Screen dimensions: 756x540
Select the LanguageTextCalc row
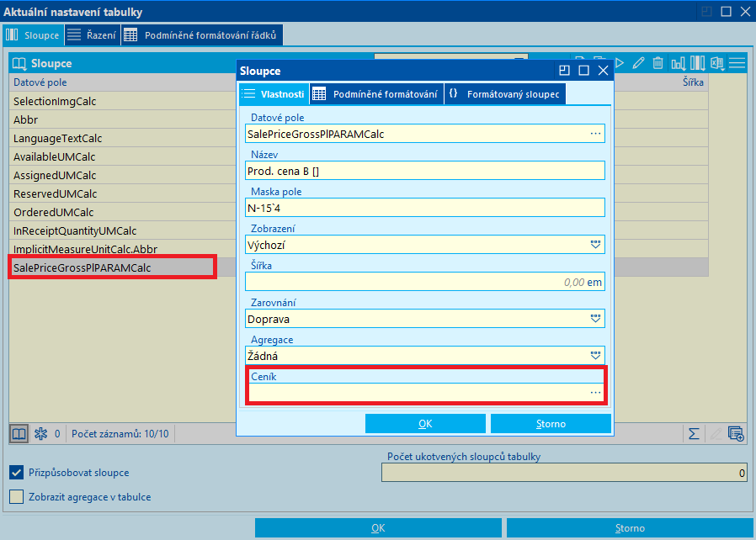122,138
